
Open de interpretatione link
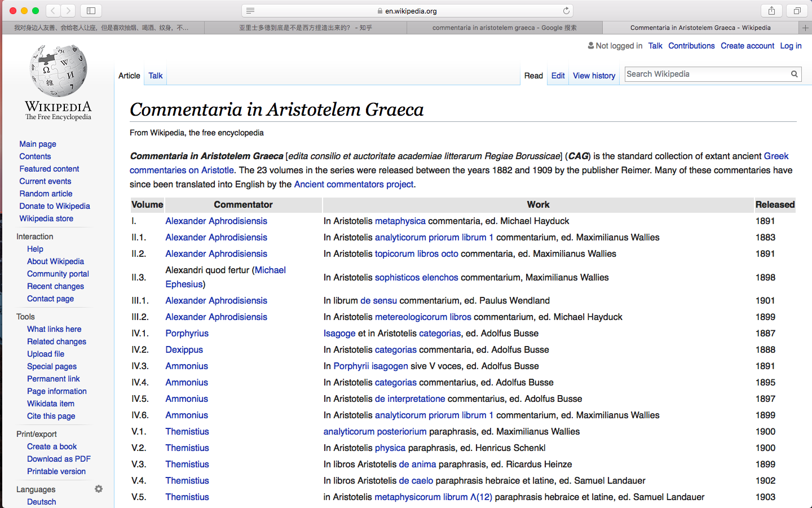pyautogui.click(x=410, y=398)
